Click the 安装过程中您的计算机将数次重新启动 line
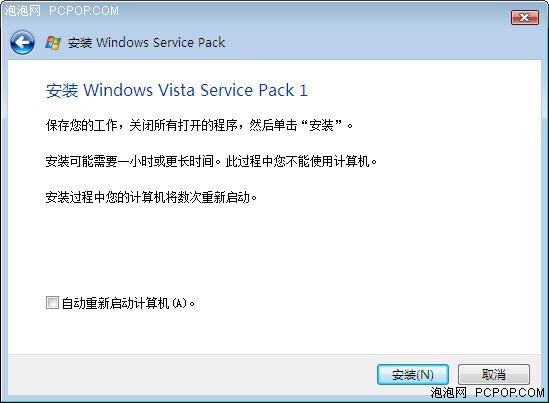Image resolution: width=549 pixels, height=403 pixels. [151, 197]
